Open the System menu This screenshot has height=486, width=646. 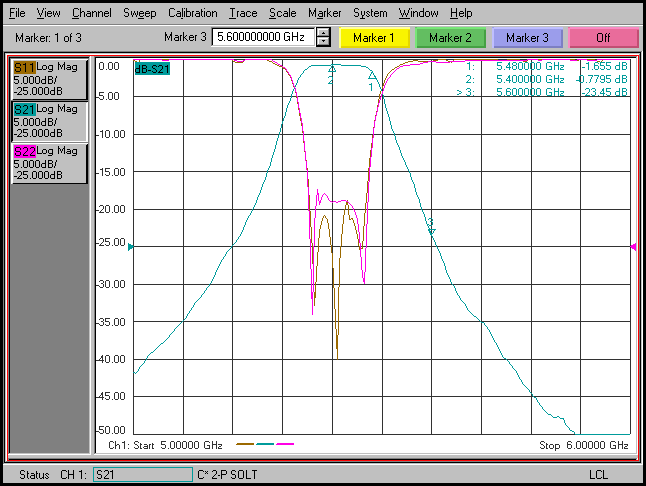tap(370, 13)
